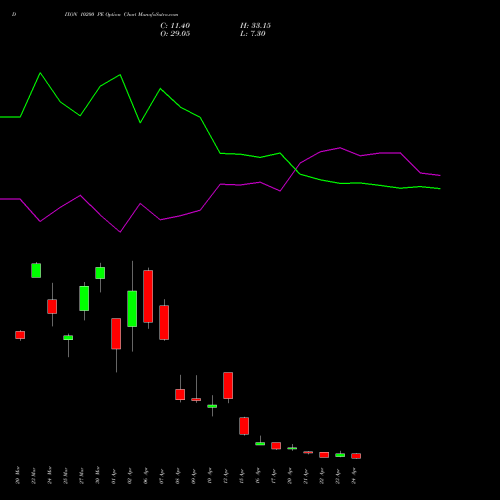Select the 08 Apr date axis label
500x500 pixels.
(x=177, y=475)
